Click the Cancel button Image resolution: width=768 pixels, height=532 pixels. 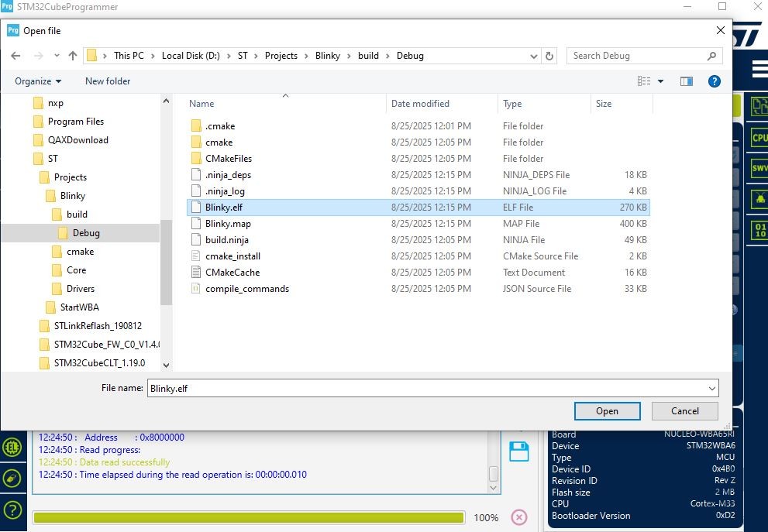[685, 411]
